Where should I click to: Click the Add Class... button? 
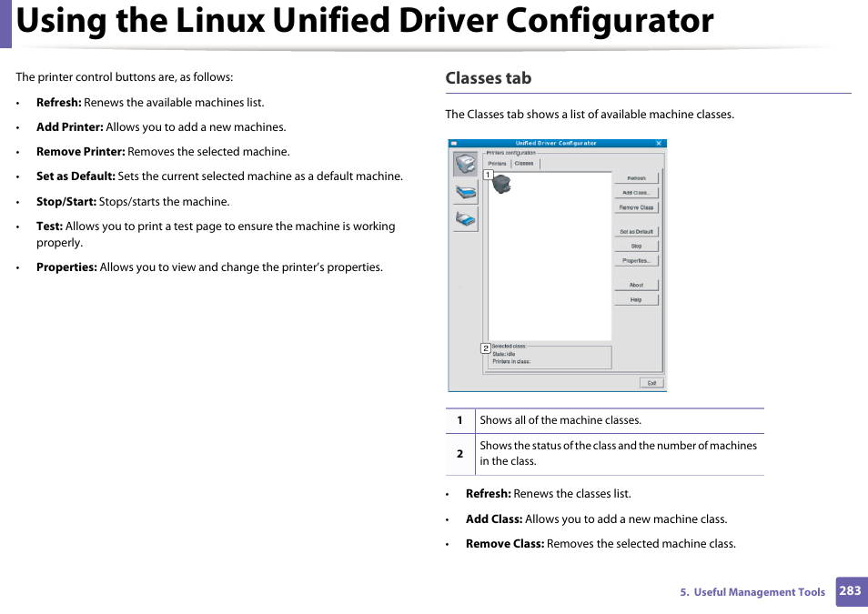click(636, 193)
